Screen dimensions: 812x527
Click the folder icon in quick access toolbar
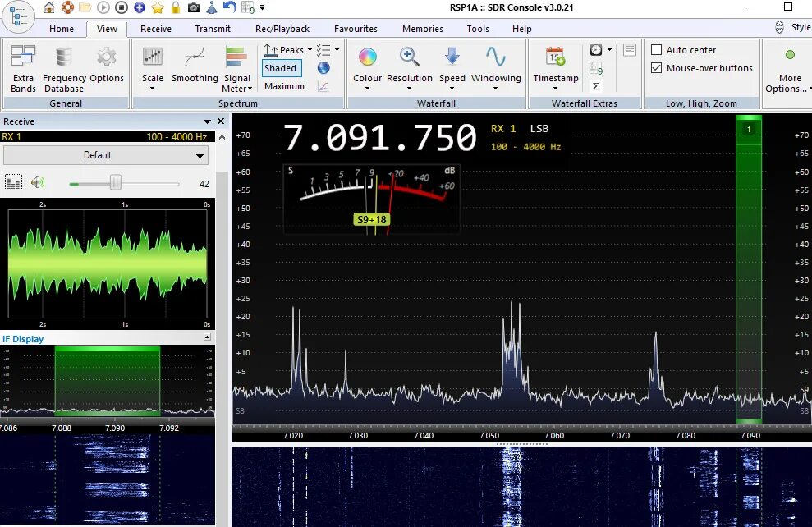85,7
